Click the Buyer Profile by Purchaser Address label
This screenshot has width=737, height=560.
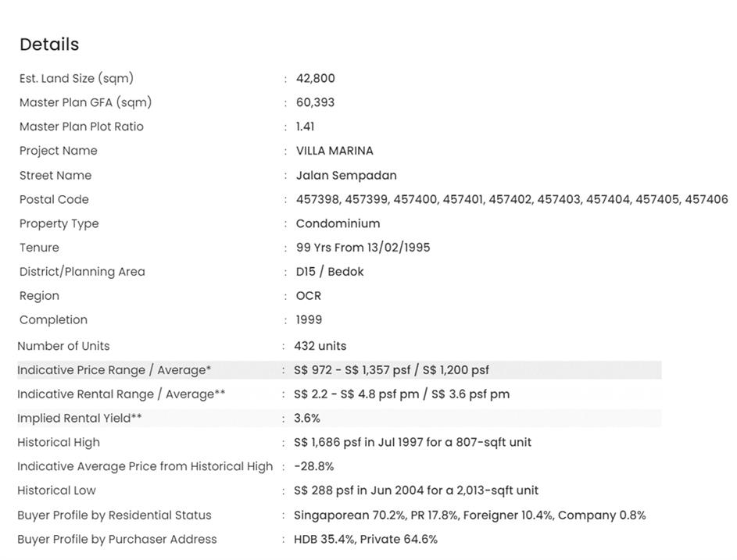tap(117, 540)
